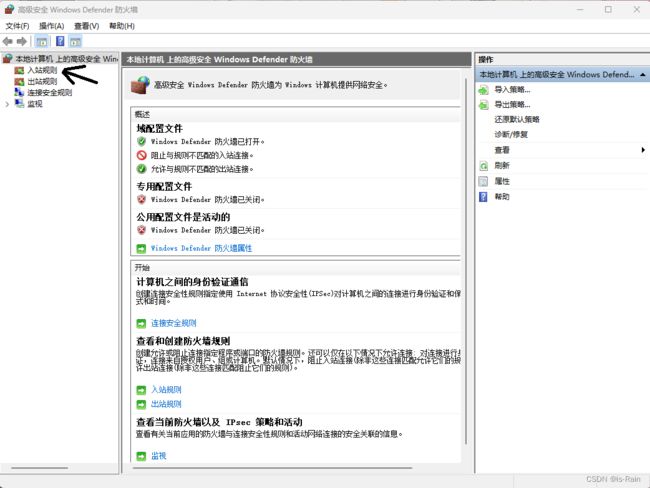Open the 帮助(H) menu
Viewport: 650px width, 488px height.
click(x=122, y=26)
